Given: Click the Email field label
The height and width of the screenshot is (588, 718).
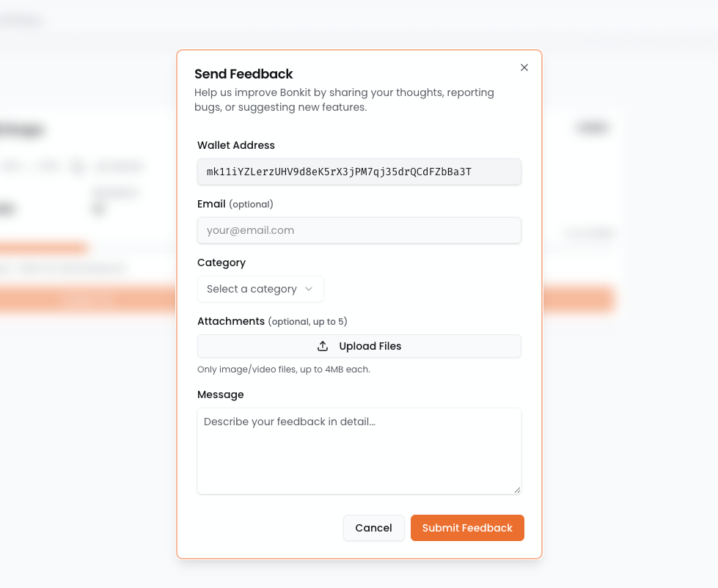Looking at the screenshot, I should pos(211,204).
